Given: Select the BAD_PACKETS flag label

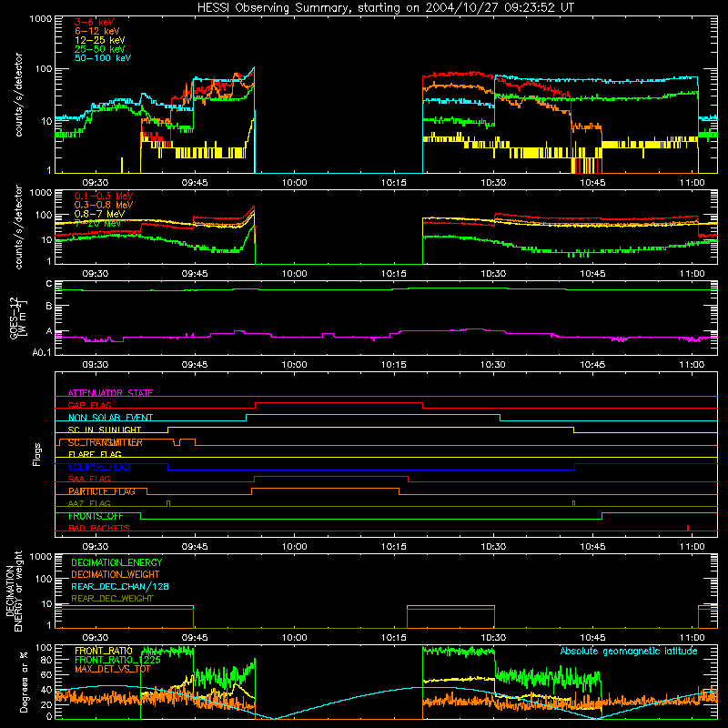Looking at the screenshot, I should (99, 528).
